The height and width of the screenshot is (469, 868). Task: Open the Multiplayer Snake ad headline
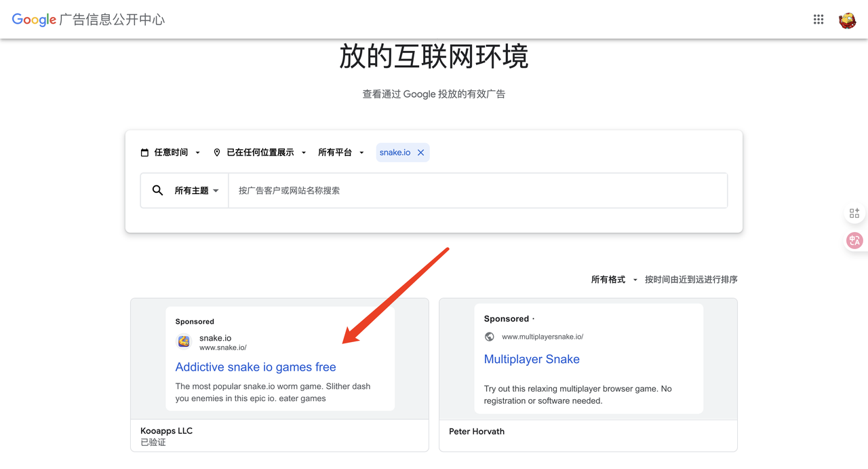532,360
